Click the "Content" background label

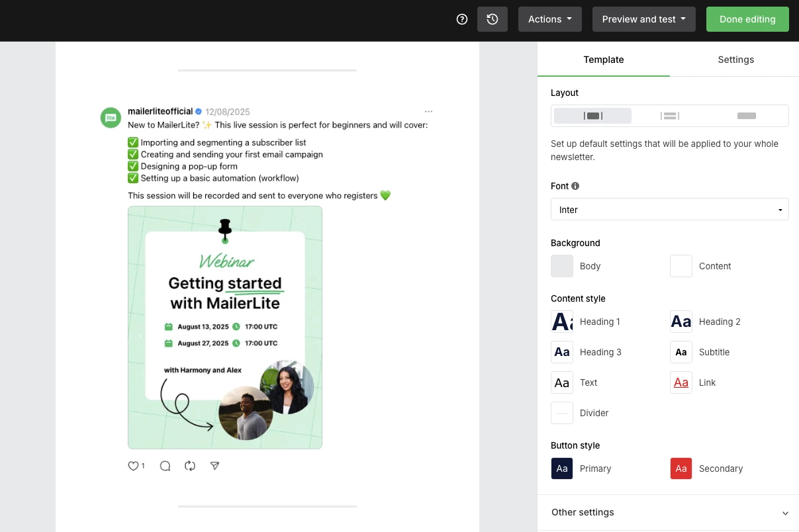click(x=715, y=266)
